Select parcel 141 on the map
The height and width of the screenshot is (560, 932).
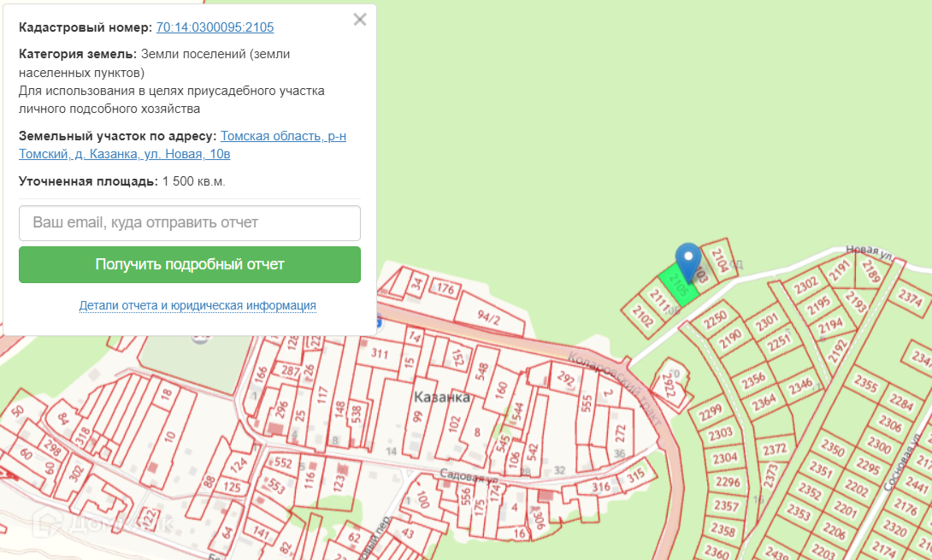tap(261, 532)
